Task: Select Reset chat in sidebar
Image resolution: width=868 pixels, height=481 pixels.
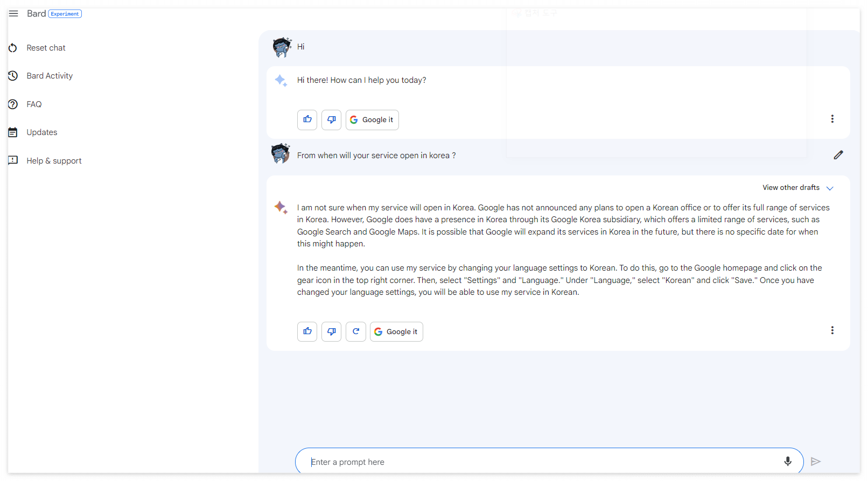Action: tap(46, 48)
